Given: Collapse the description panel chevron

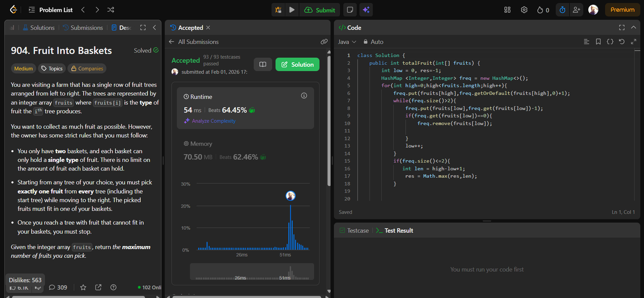Looking at the screenshot, I should pyautogui.click(x=154, y=27).
